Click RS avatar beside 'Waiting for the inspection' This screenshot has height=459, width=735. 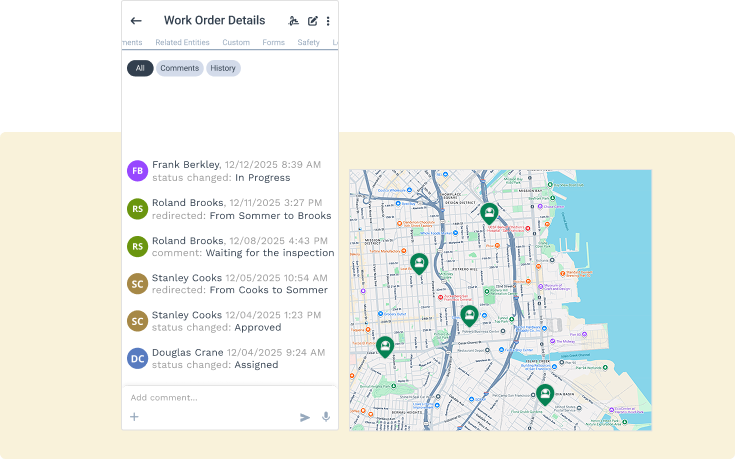(x=137, y=246)
